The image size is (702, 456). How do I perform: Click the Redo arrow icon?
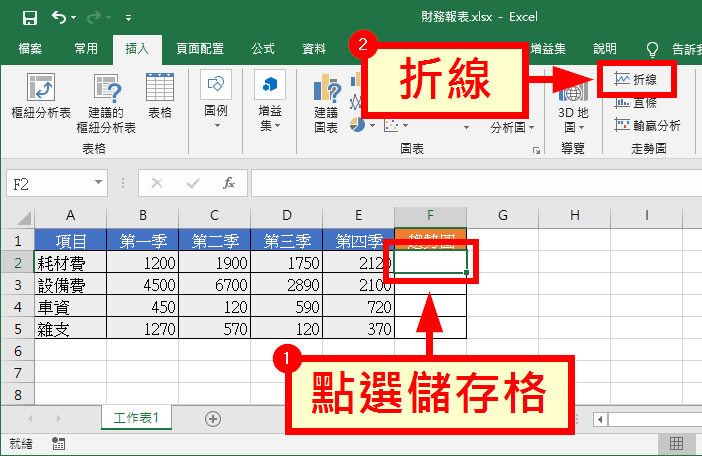coord(94,17)
